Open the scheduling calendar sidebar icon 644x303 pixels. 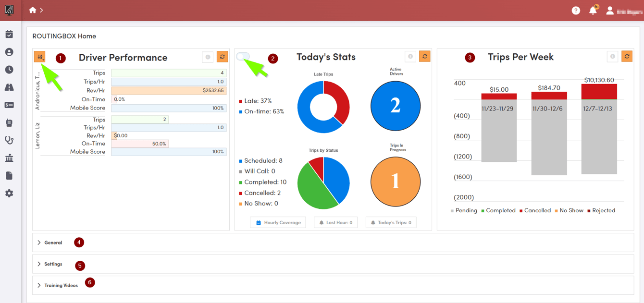coord(9,35)
